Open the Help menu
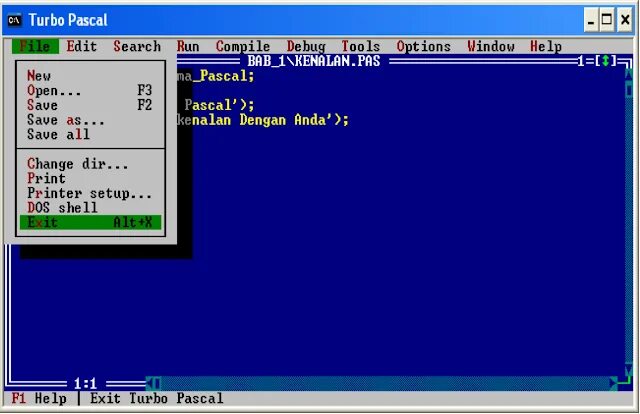640x414 pixels. pyautogui.click(x=546, y=46)
